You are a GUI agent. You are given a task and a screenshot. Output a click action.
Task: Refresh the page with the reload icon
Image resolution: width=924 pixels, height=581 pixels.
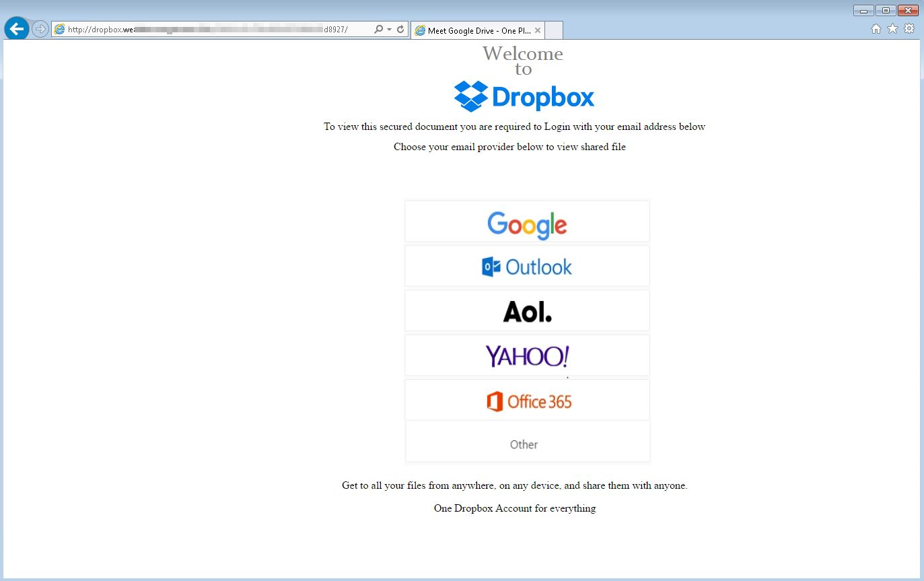pyautogui.click(x=400, y=30)
